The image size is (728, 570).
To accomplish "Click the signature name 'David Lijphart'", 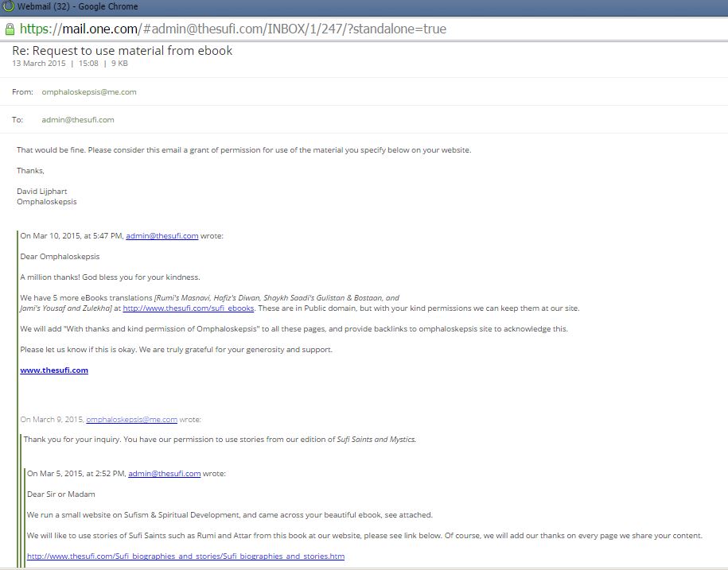I will click(x=42, y=191).
